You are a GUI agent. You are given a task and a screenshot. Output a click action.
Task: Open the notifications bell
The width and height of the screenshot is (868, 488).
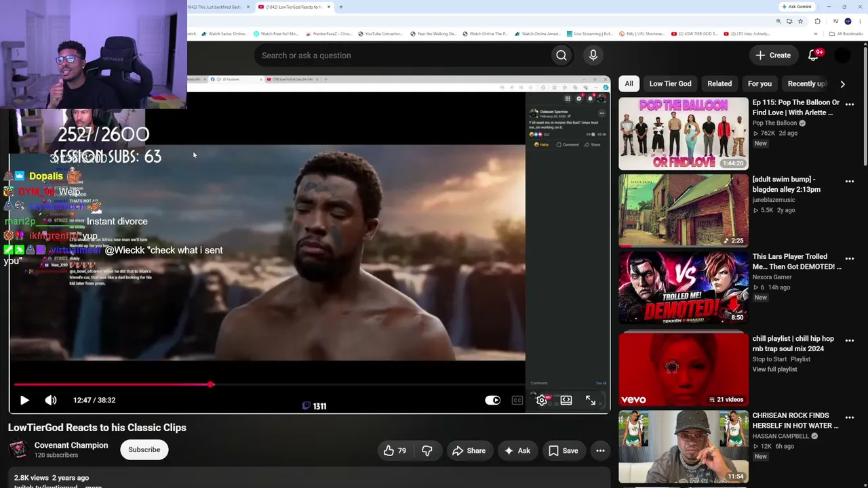coord(814,56)
